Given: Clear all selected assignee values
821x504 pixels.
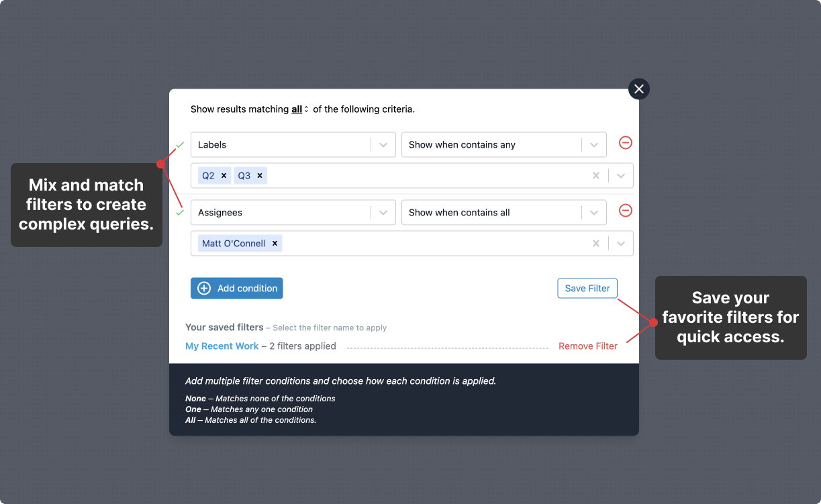Looking at the screenshot, I should [x=595, y=244].
